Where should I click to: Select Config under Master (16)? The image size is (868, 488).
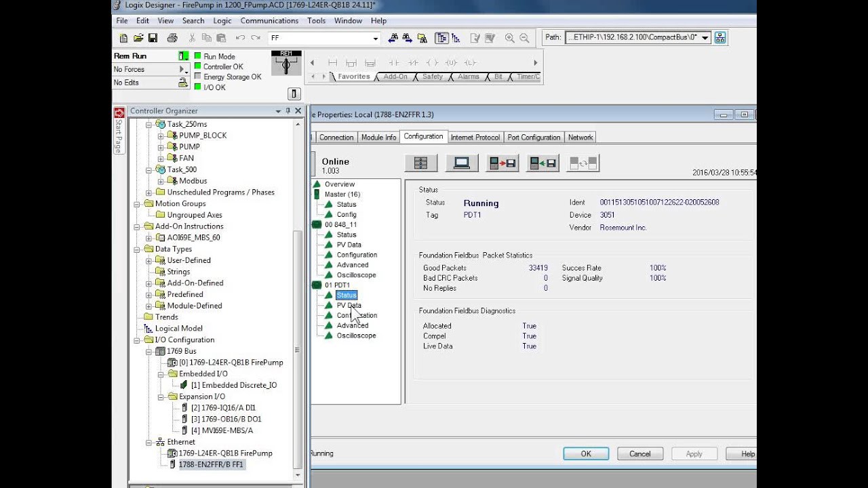(347, 214)
